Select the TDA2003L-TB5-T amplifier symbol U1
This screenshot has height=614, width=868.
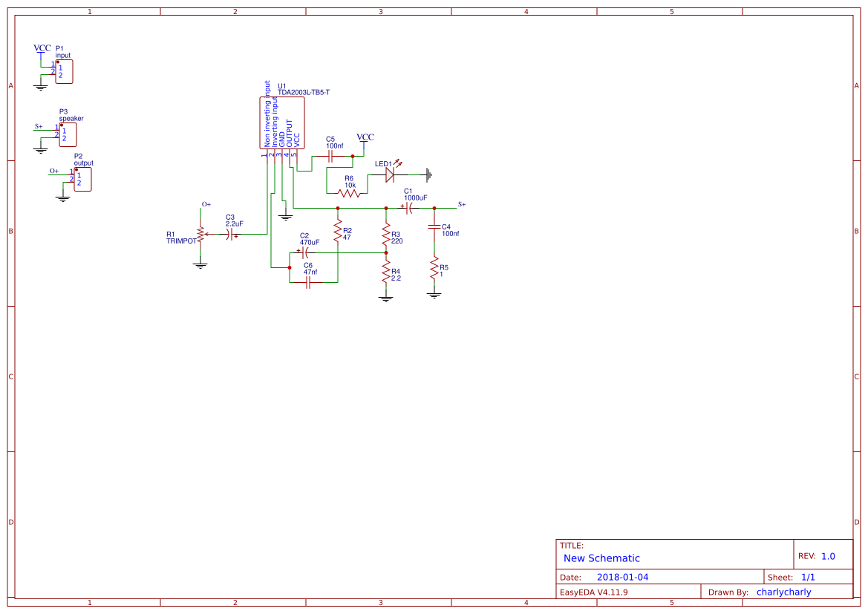click(x=283, y=123)
